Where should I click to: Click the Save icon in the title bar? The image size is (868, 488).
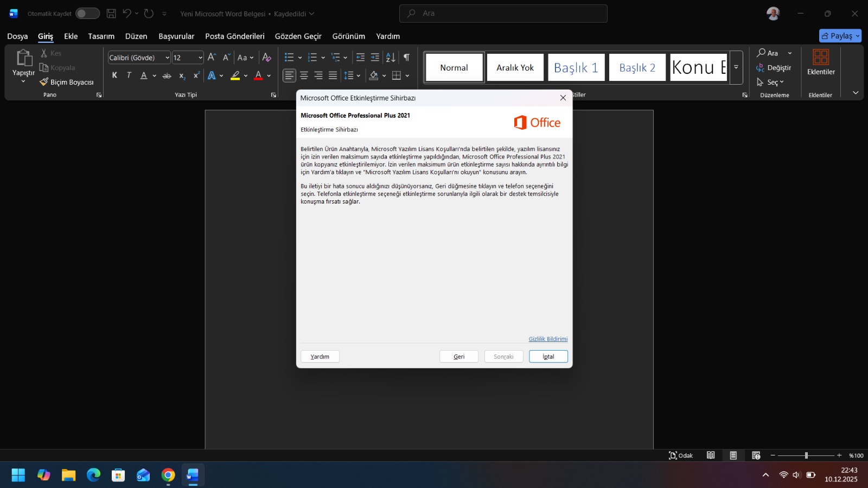pyautogui.click(x=111, y=14)
